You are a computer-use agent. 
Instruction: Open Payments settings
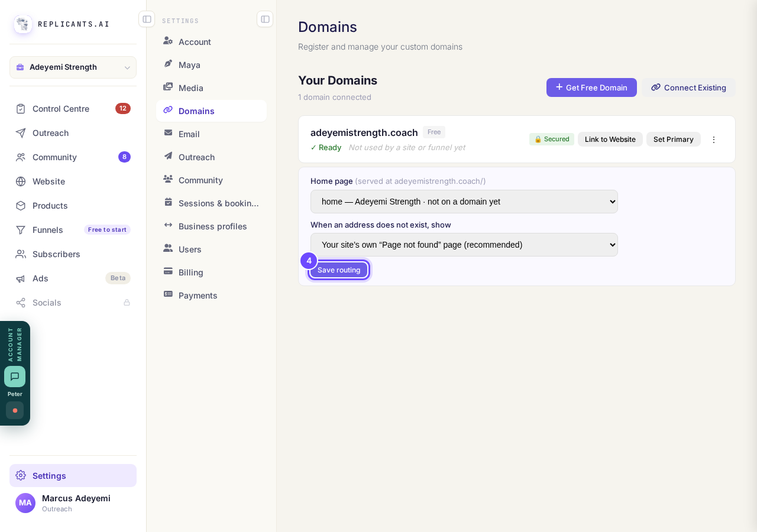(211, 295)
